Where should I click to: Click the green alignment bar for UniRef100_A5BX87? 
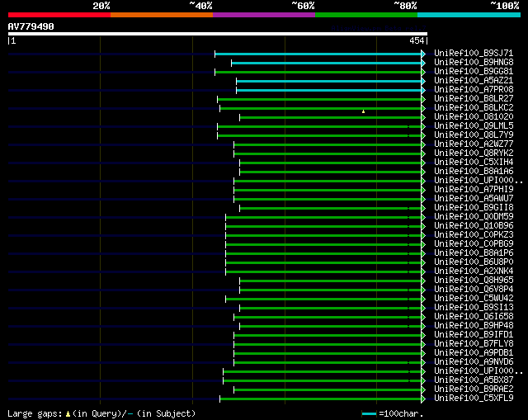click(x=322, y=380)
